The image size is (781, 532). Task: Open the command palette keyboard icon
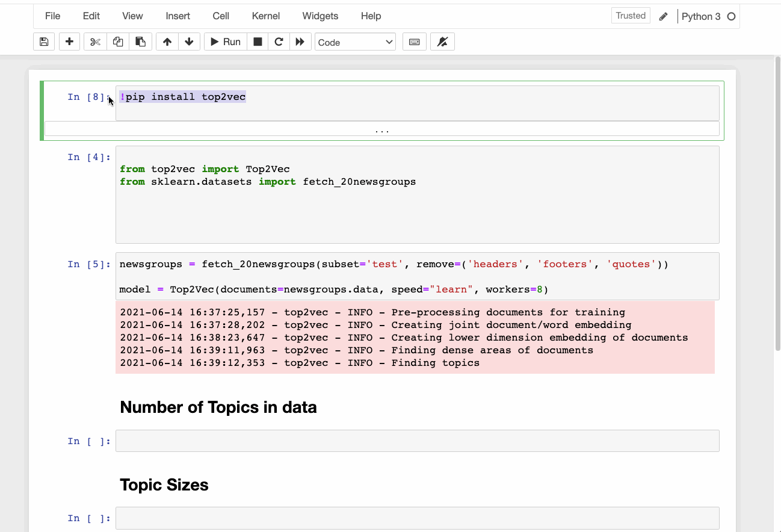click(414, 42)
